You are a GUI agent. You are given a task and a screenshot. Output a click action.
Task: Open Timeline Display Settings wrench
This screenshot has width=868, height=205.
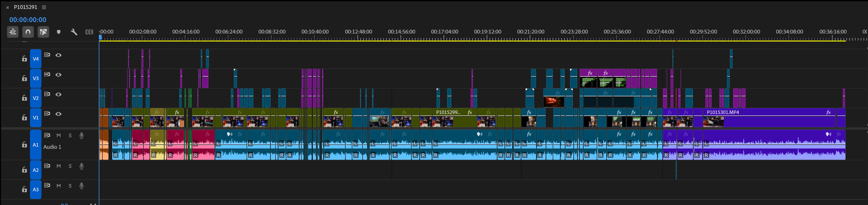click(x=74, y=32)
